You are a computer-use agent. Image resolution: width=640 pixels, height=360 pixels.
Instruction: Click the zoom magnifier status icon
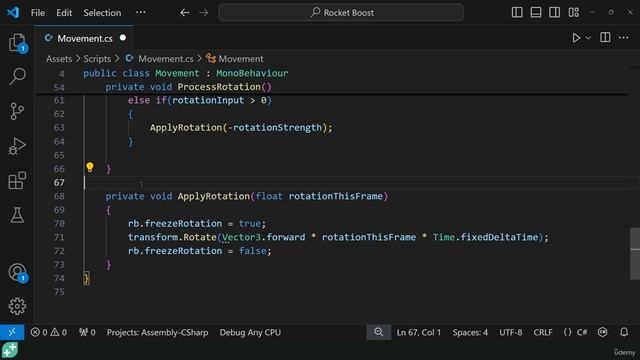point(379,332)
